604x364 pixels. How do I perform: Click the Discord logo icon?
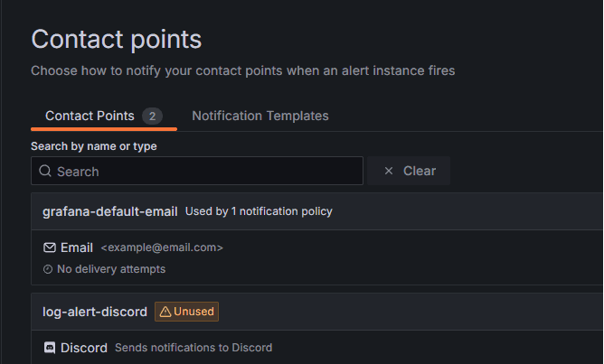pos(50,348)
